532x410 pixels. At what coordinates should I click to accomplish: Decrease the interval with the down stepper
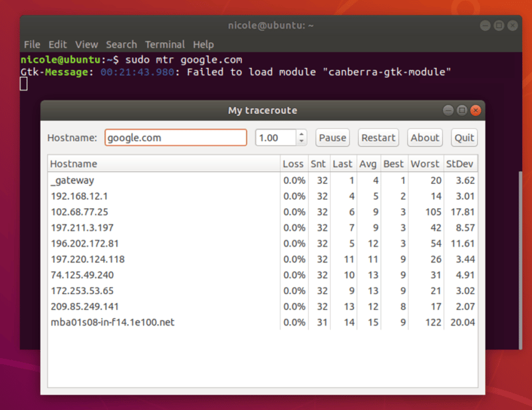tap(302, 141)
